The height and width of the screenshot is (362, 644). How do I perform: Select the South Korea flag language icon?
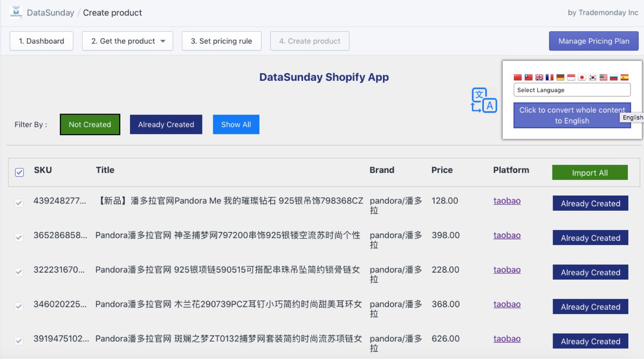click(x=592, y=77)
